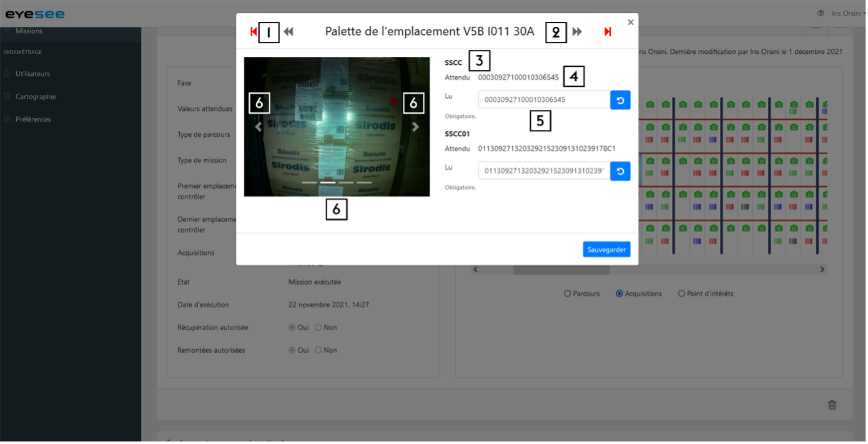Click the eyesee logo
This screenshot has height=444, width=868.
point(35,14)
